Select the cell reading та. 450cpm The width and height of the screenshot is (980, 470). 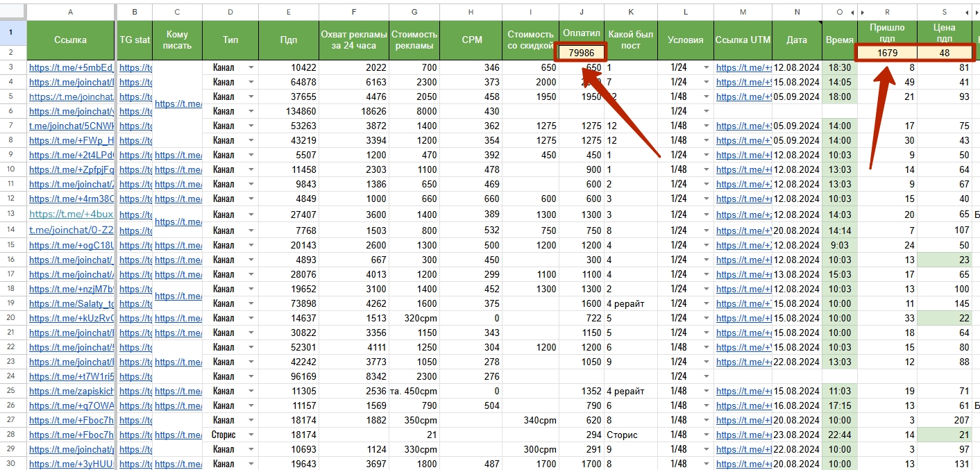tap(414, 391)
